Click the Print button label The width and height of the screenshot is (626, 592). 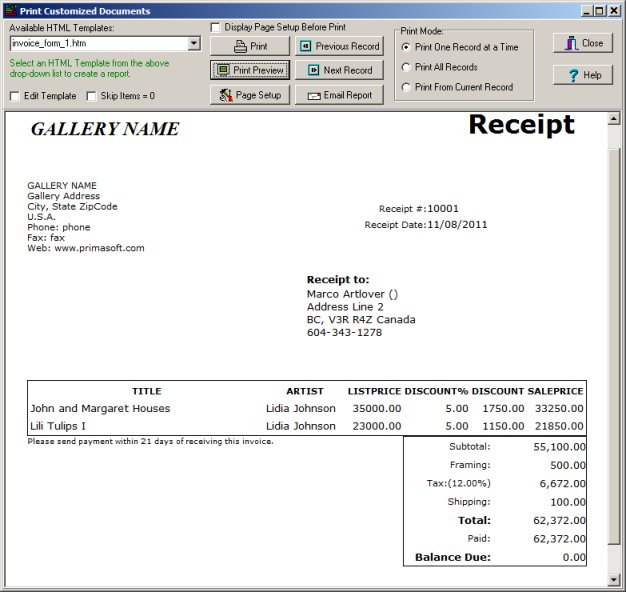(259, 46)
